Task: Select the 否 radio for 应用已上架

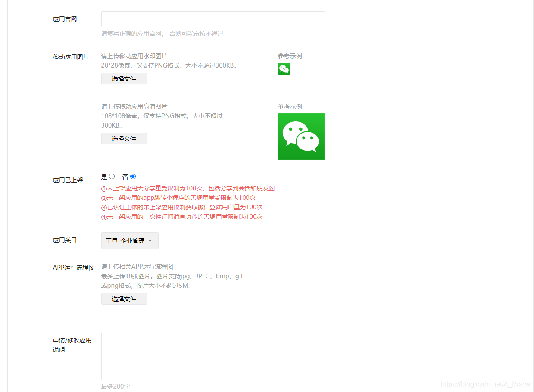Action: coord(133,176)
